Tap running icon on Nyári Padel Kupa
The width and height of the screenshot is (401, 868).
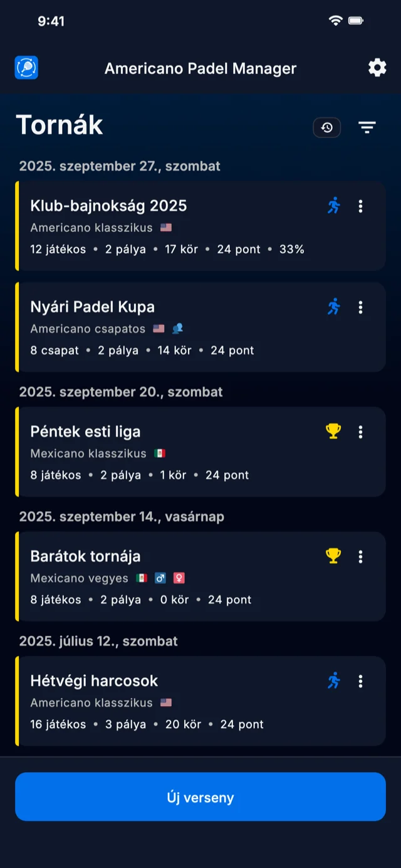click(x=334, y=307)
